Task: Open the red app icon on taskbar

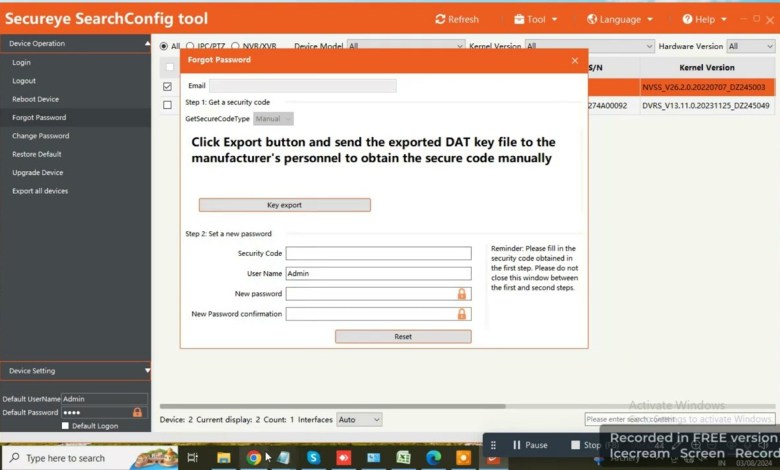Action: point(343,458)
